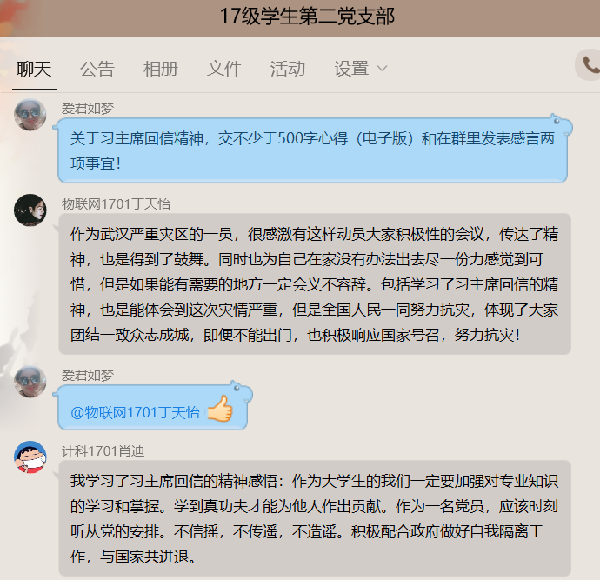Click the group title 17级学生第二党支部
Screen dimensions: 600x580
tap(307, 16)
